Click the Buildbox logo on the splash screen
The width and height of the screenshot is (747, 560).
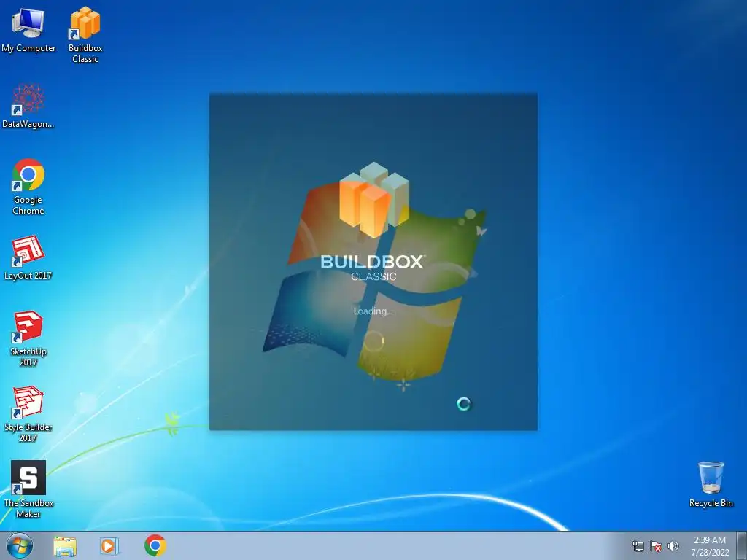[374, 200]
